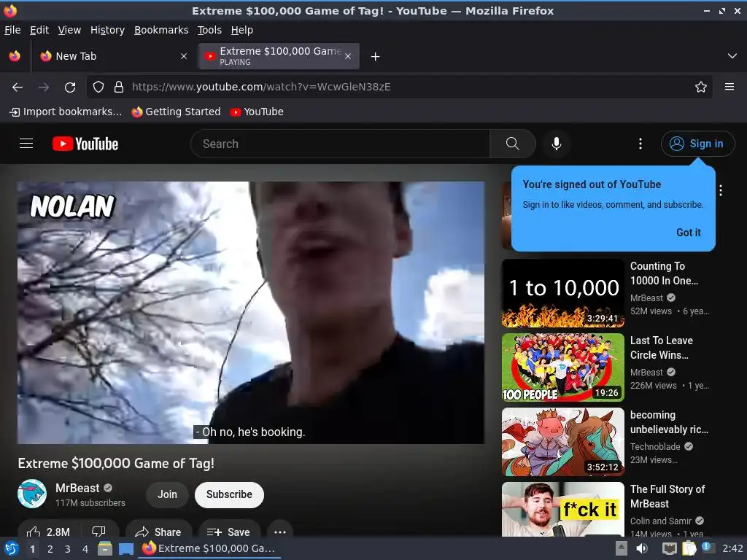The height and width of the screenshot is (560, 747).
Task: Switch to the New Tab tab
Action: pyautogui.click(x=113, y=56)
